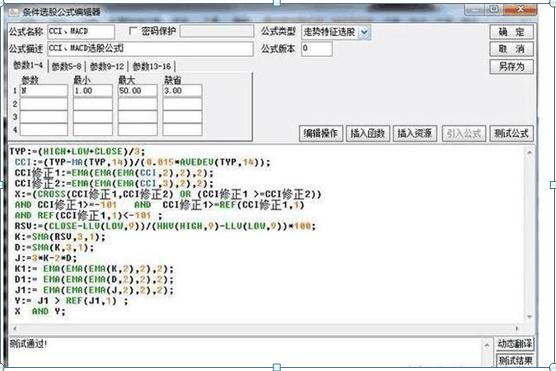Click row 1 最小 field showing 1.00
The width and height of the screenshot is (556, 371).
coord(93,91)
